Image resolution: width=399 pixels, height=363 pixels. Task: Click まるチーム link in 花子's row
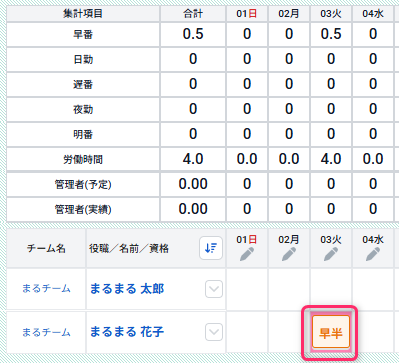click(46, 332)
